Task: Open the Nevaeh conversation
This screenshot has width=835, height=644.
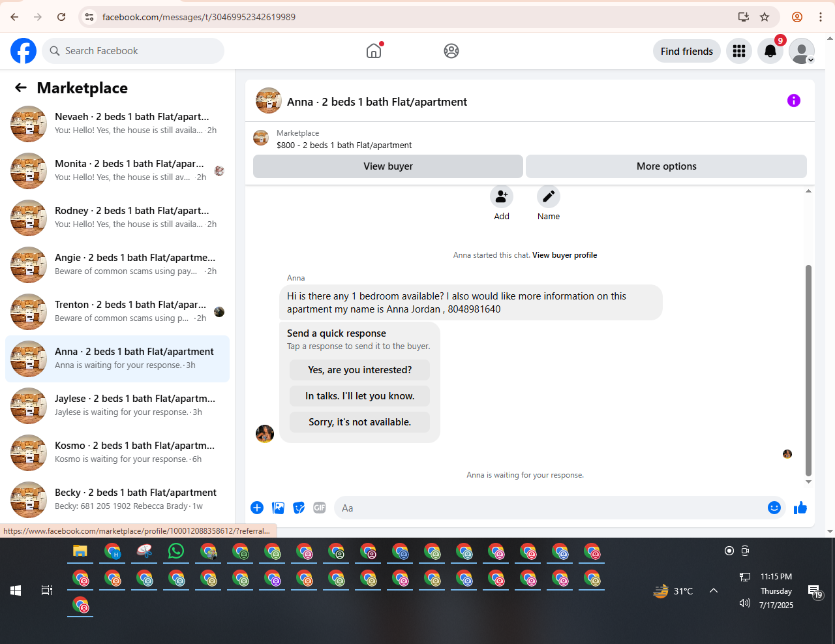Action: point(117,124)
